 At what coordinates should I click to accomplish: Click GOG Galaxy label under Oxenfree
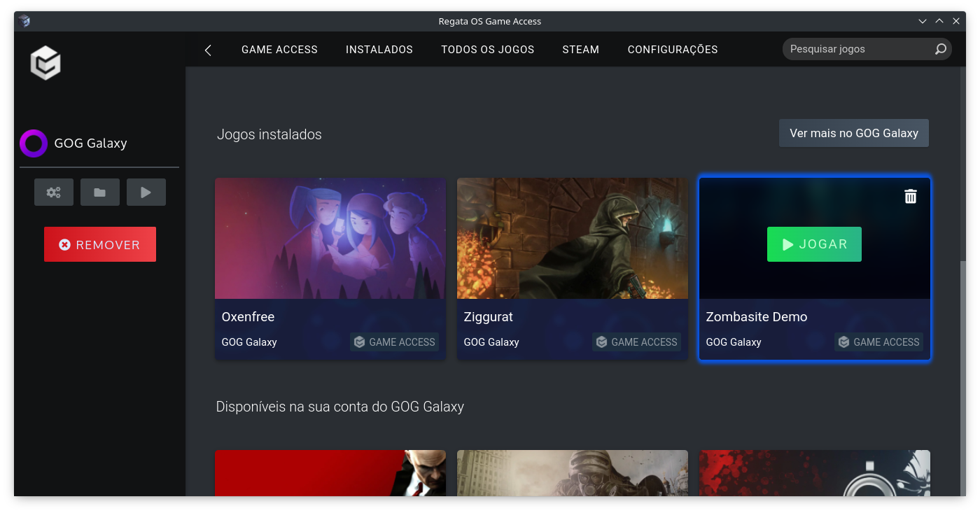click(x=249, y=342)
